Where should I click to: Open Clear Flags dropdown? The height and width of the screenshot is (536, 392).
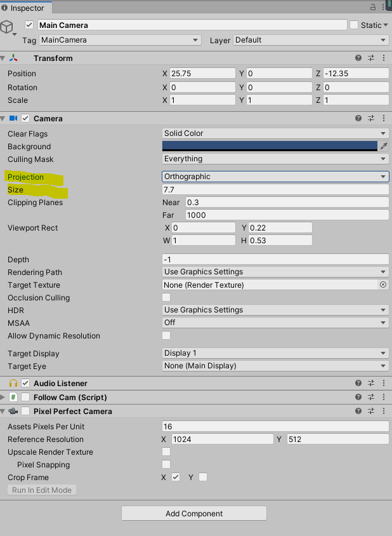coord(275,133)
